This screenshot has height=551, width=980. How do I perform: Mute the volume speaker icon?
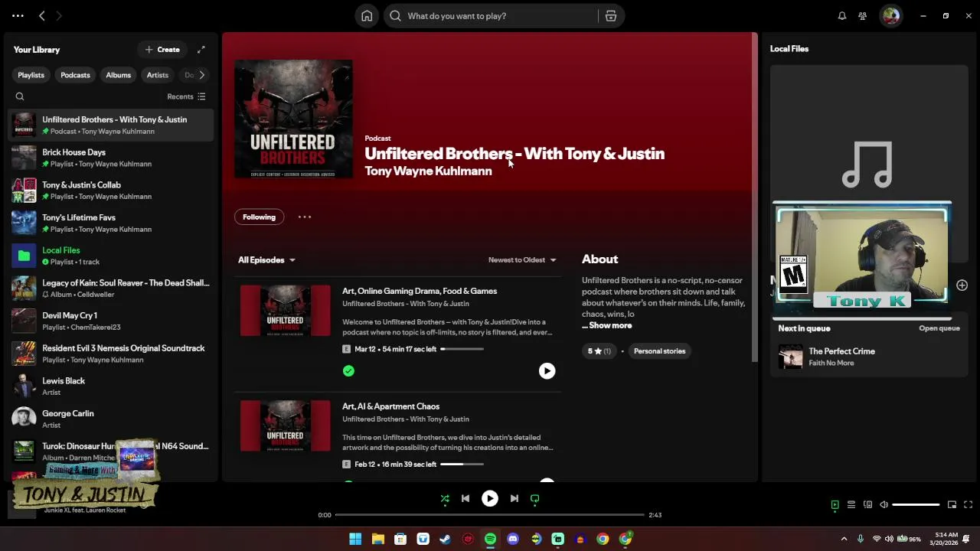click(884, 505)
